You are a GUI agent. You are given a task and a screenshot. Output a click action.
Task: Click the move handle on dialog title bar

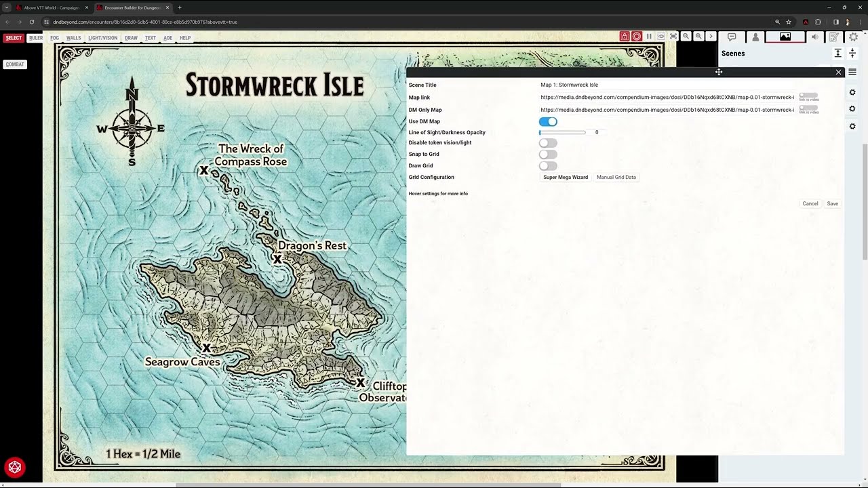[x=718, y=72]
